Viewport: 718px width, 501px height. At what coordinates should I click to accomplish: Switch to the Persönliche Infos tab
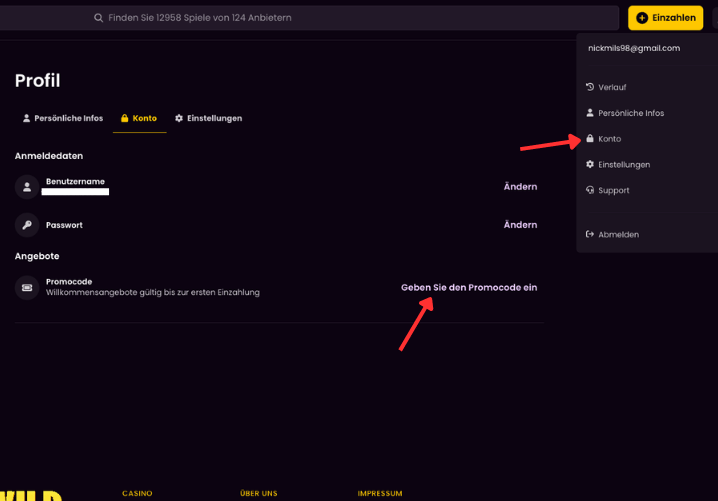tap(63, 118)
